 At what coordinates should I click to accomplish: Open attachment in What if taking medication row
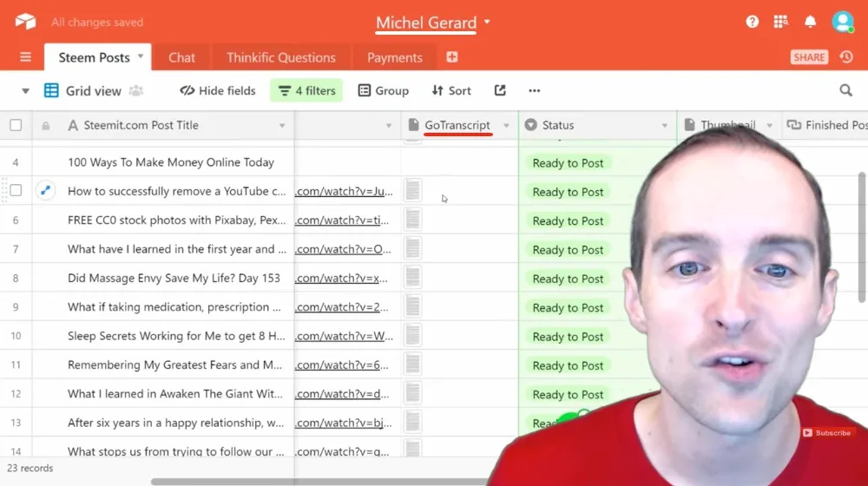tap(412, 306)
